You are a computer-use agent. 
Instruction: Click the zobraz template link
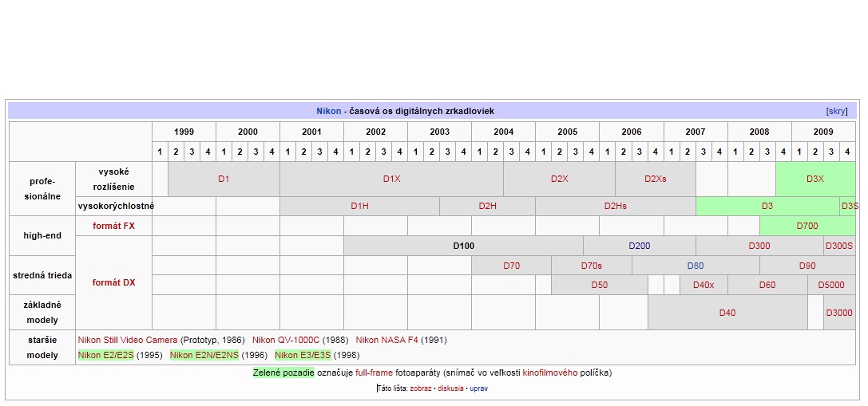coord(421,388)
